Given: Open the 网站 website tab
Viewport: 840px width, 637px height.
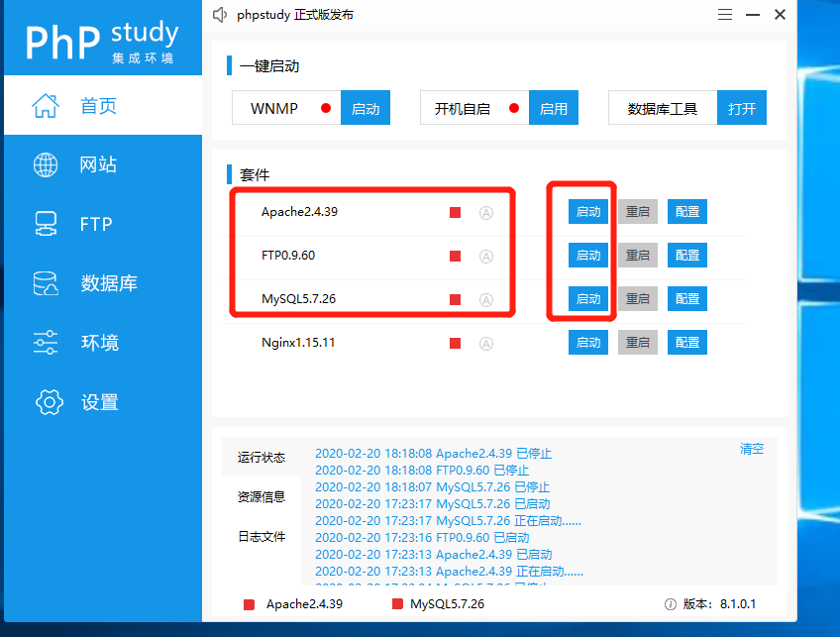Looking at the screenshot, I should click(x=103, y=164).
